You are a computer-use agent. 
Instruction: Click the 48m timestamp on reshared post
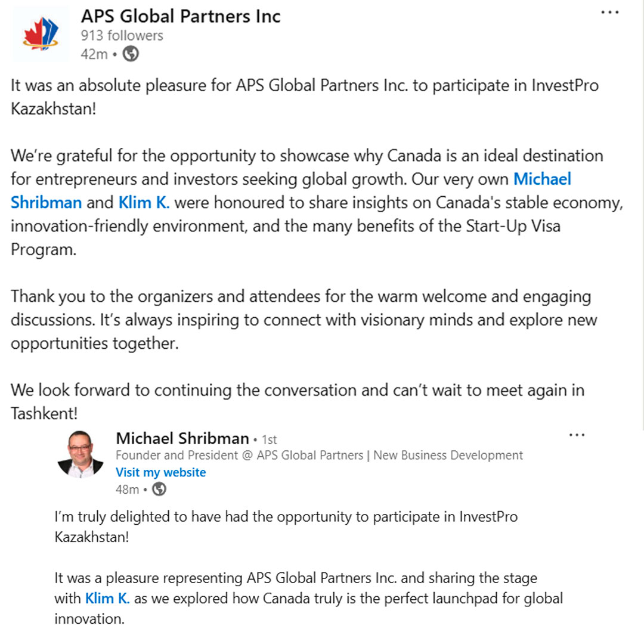tap(126, 490)
